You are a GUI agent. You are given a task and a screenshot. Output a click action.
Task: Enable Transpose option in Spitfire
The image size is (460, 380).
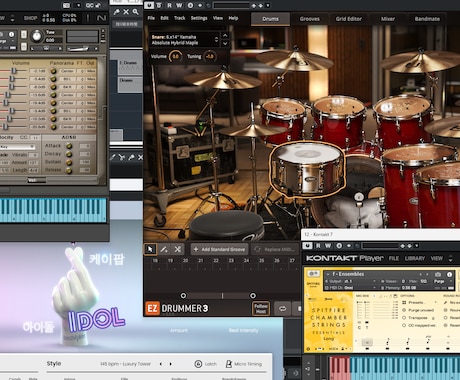click(404, 318)
